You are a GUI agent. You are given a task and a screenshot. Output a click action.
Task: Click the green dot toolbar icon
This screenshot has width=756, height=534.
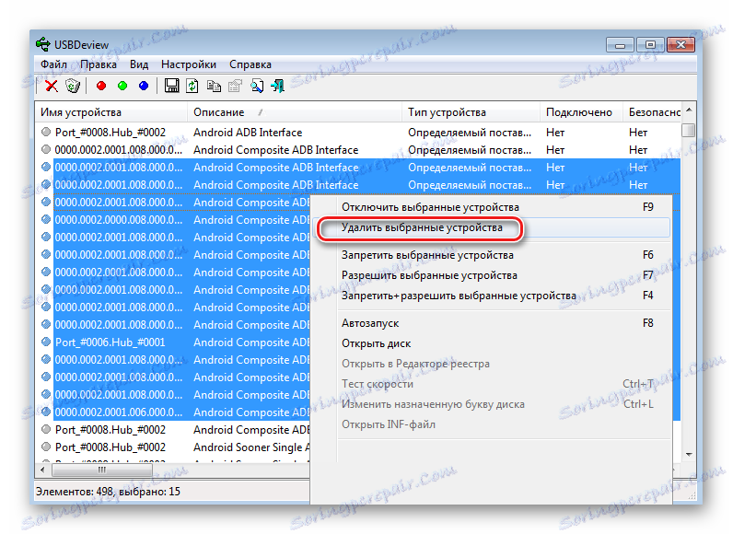coord(122,86)
